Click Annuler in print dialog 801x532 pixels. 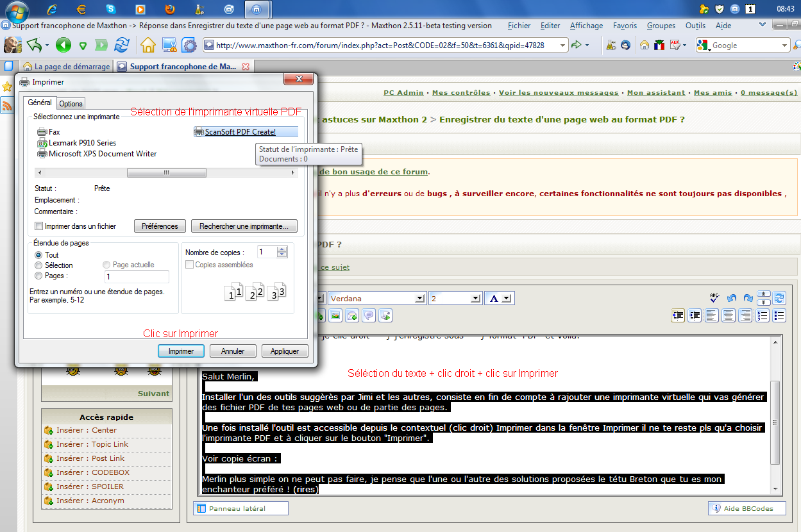233,351
